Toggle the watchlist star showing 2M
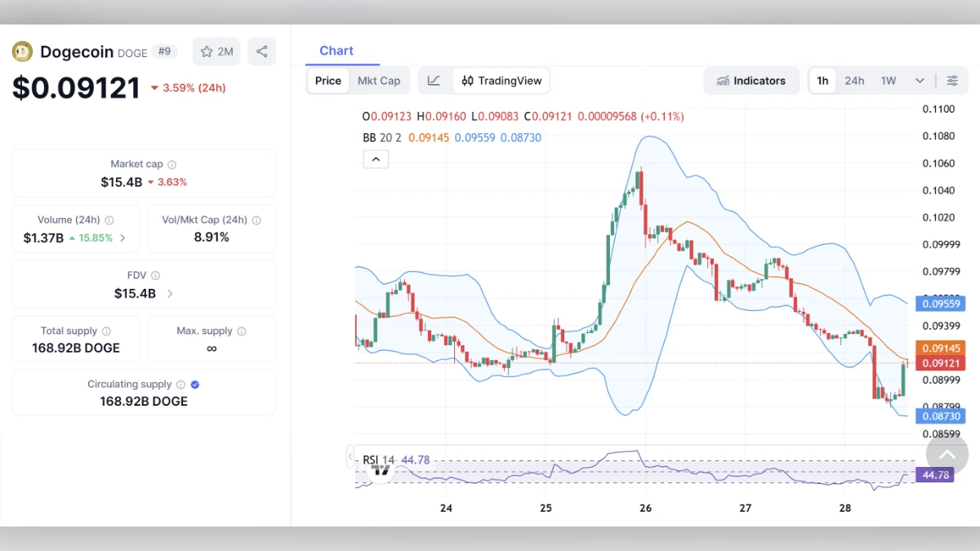 [x=216, y=51]
